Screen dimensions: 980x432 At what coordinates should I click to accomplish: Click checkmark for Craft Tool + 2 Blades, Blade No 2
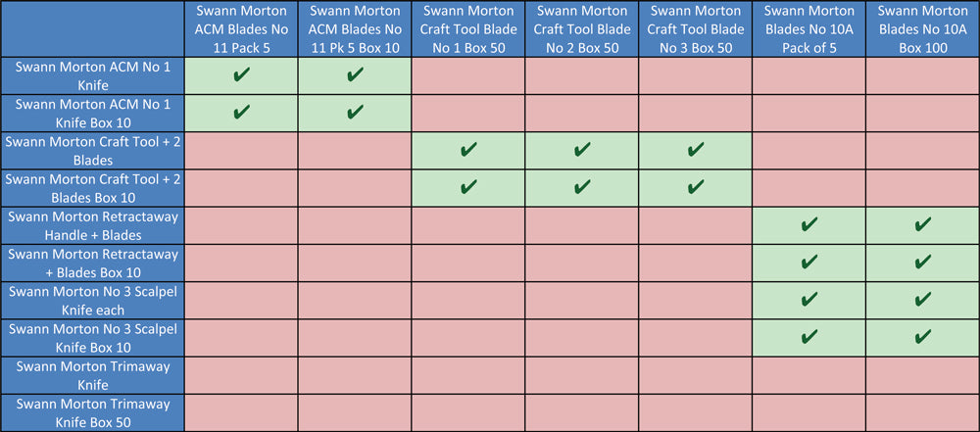pos(582,150)
